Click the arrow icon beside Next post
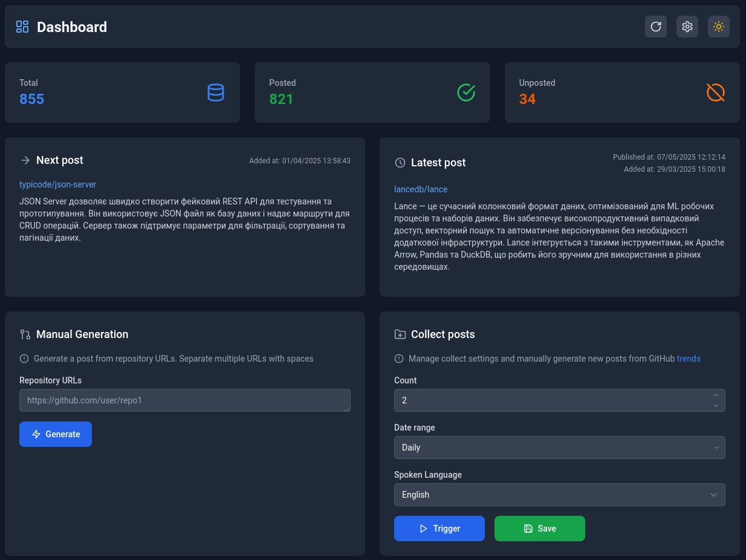 [x=25, y=160]
